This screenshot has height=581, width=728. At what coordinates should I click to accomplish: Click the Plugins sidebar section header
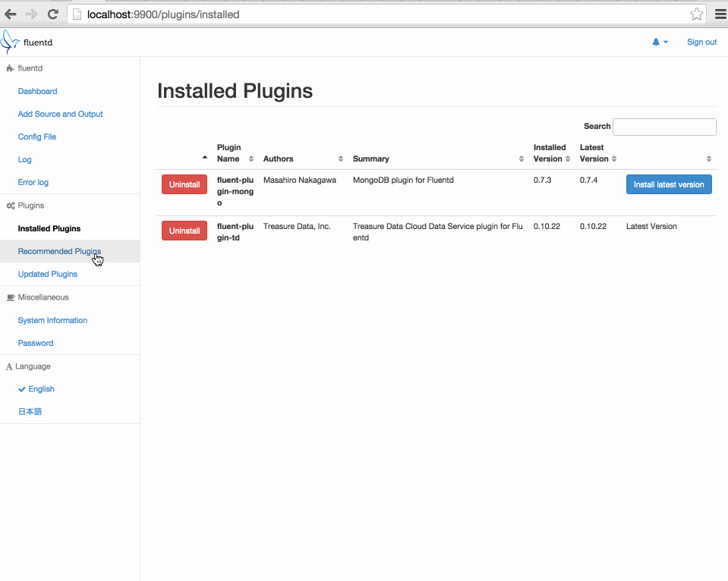(x=26, y=206)
